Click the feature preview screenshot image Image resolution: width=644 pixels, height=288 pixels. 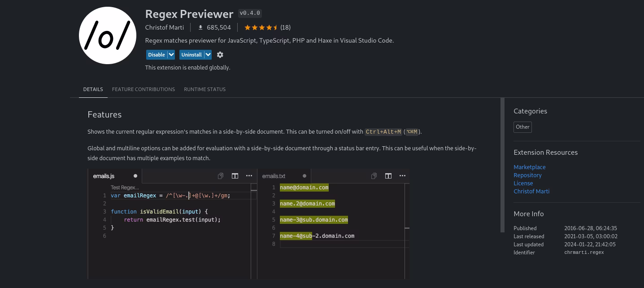pyautogui.click(x=249, y=224)
